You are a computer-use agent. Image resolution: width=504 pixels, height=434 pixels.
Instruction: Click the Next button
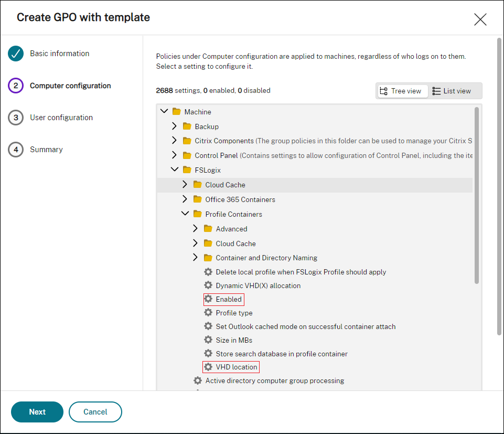pyautogui.click(x=37, y=412)
